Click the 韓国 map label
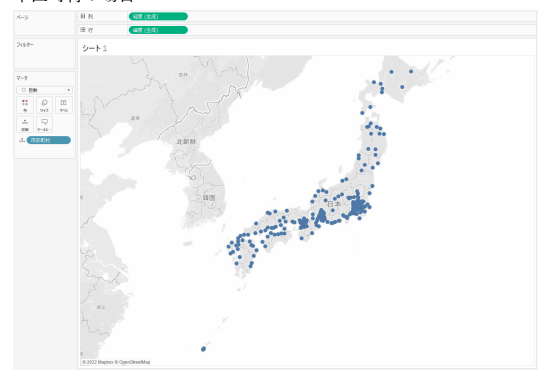 point(209,197)
